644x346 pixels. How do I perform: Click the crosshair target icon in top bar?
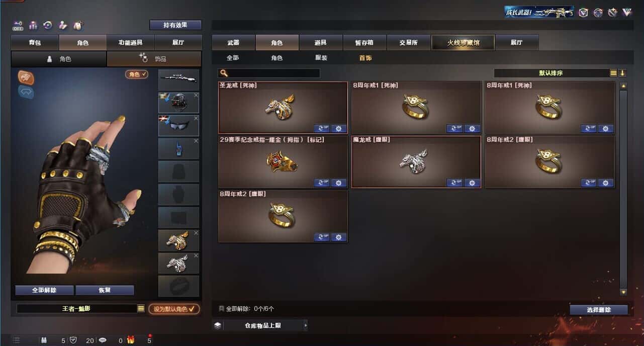598,13
